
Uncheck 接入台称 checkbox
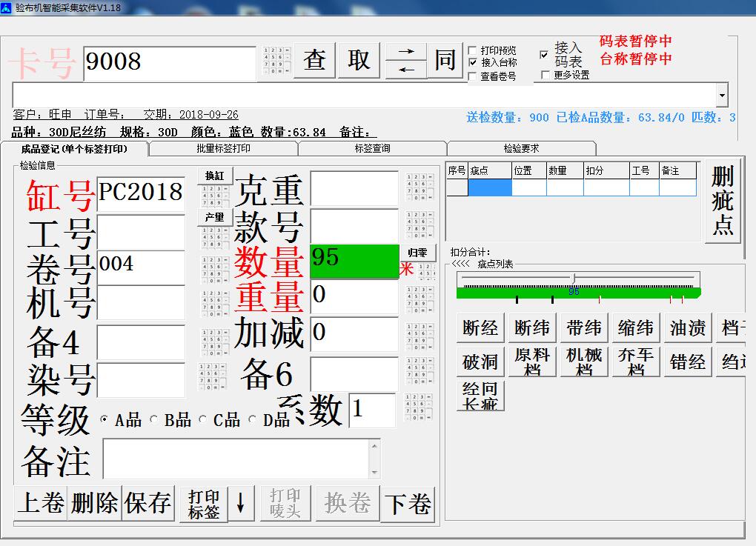click(x=473, y=63)
